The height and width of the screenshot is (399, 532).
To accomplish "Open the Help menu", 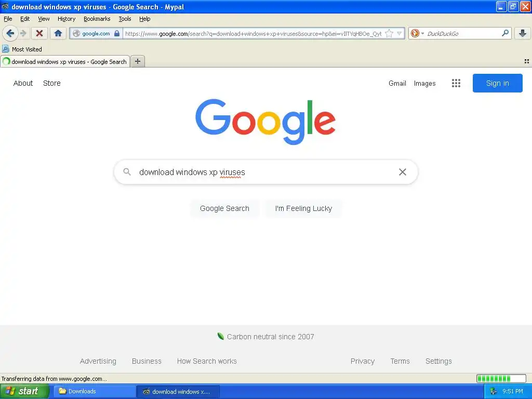I will coord(144,19).
